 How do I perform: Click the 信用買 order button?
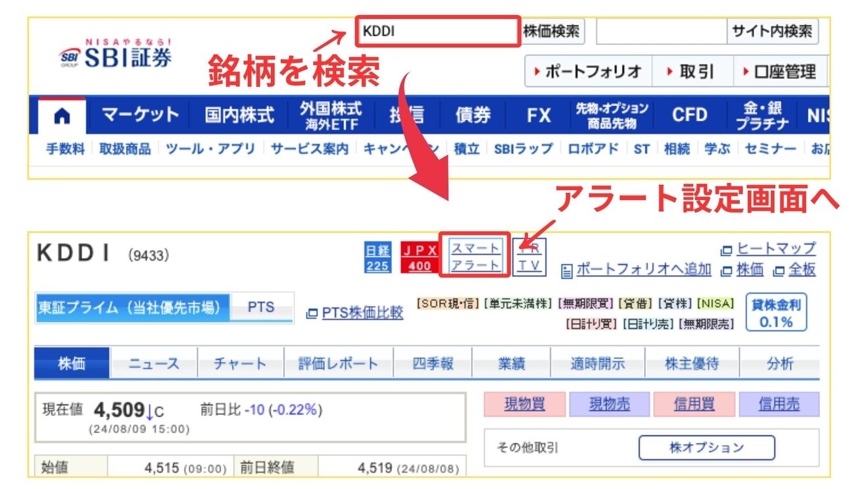[x=694, y=404]
